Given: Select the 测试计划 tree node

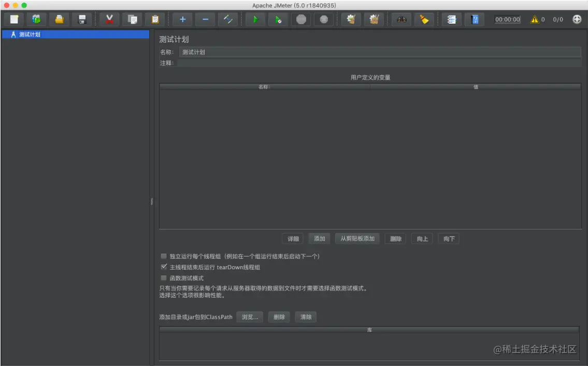Looking at the screenshot, I should point(75,35).
